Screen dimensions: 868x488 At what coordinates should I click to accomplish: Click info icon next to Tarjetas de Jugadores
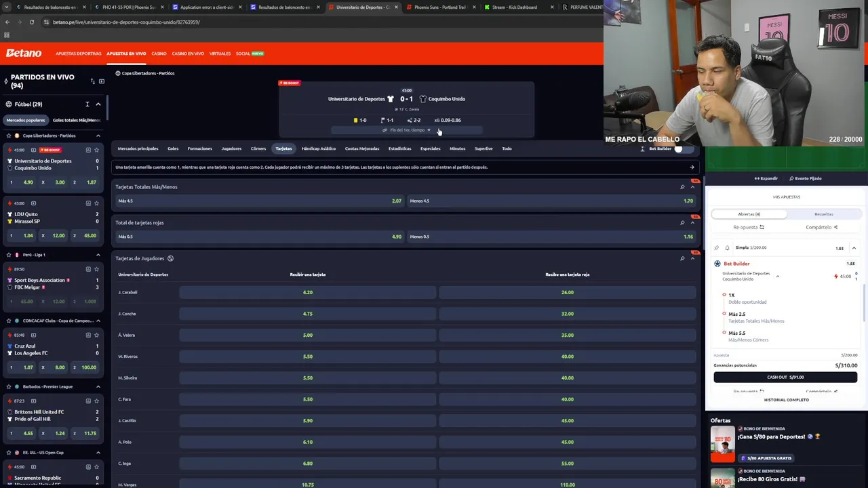coord(170,258)
